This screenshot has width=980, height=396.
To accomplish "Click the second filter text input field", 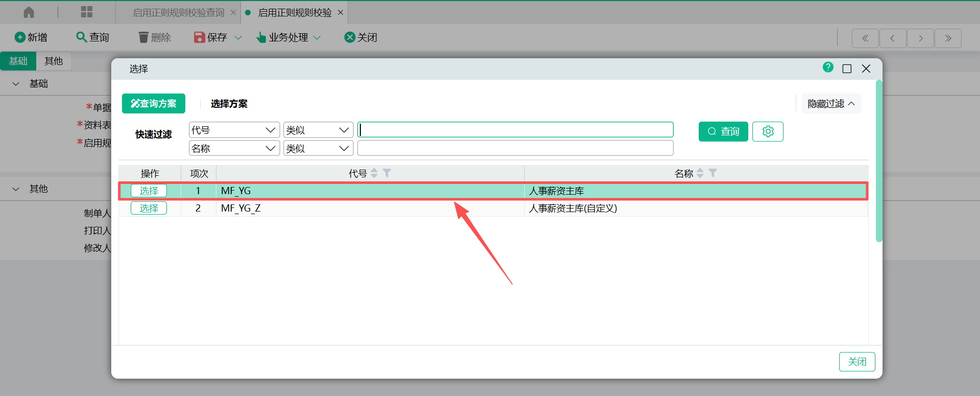I will pyautogui.click(x=515, y=149).
